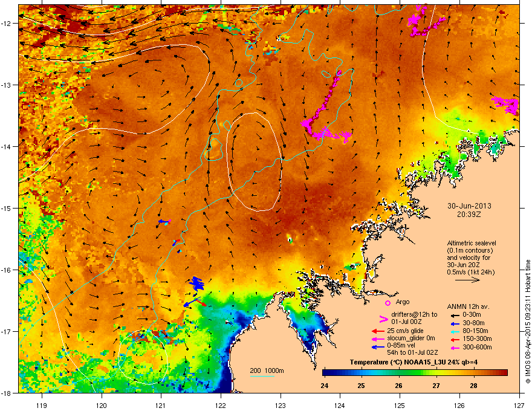This screenshot has height=411, width=532.
Task: Click the velocity scale arrow under '0.5m/s (1kt 24h)'
Action: [467, 280]
